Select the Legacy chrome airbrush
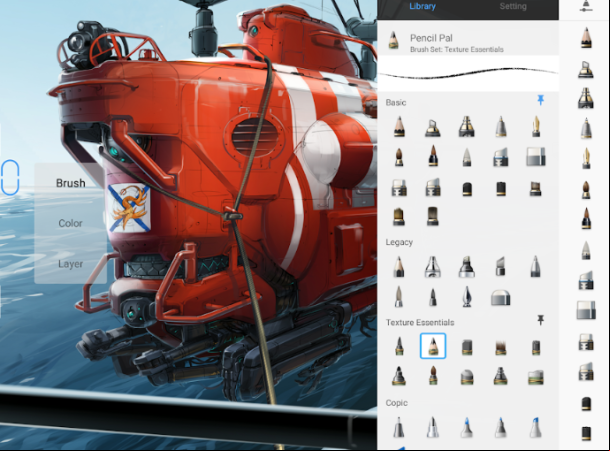The width and height of the screenshot is (610, 451). (x=433, y=267)
